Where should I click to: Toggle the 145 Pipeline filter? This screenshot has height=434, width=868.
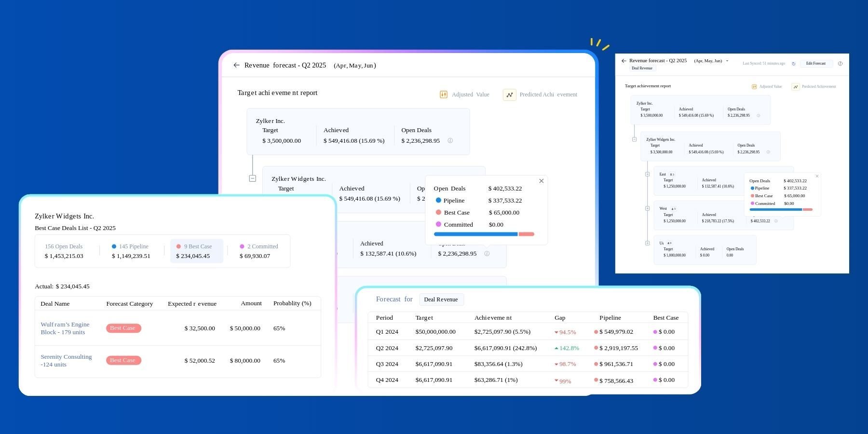coord(130,251)
